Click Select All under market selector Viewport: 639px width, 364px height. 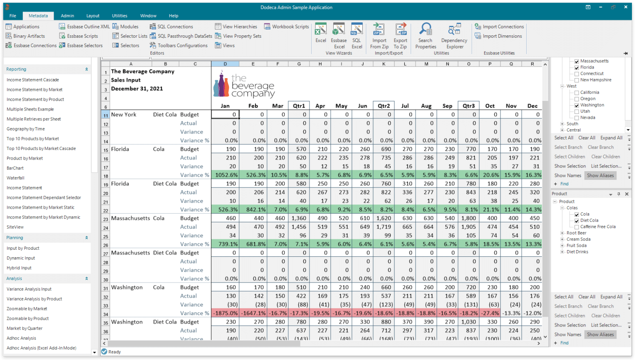564,138
